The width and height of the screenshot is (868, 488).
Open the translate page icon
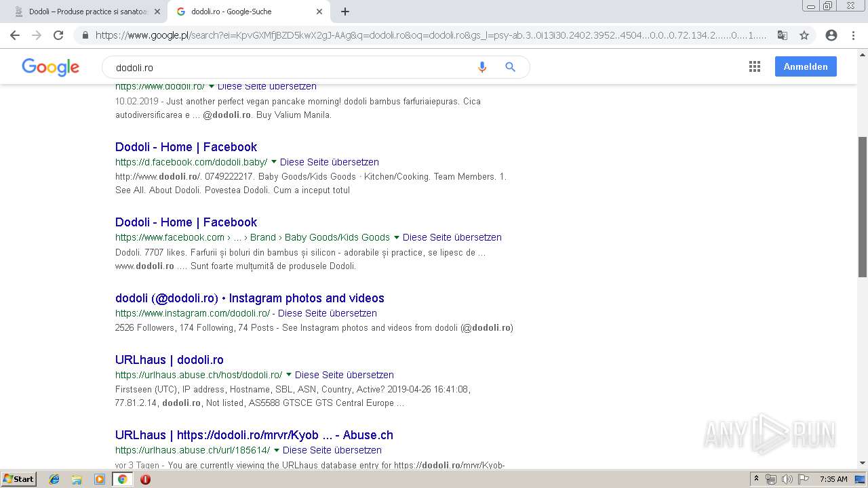point(782,35)
